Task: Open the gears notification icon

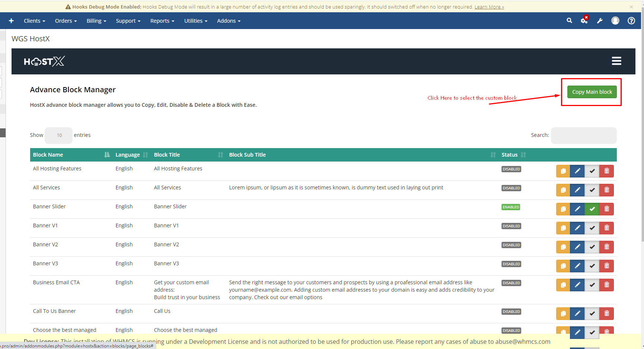Action: point(584,20)
